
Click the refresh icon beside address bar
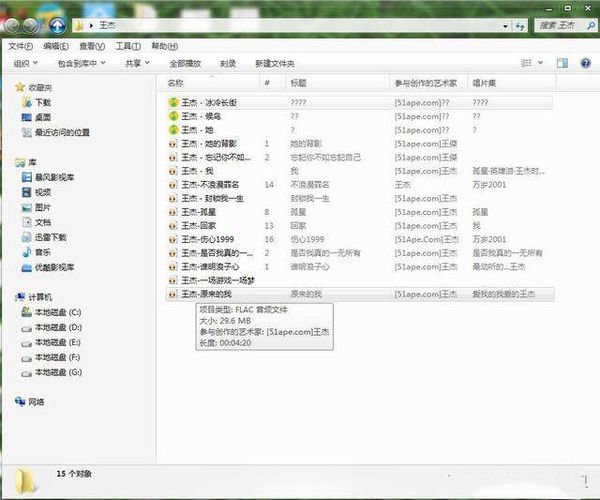[520, 26]
